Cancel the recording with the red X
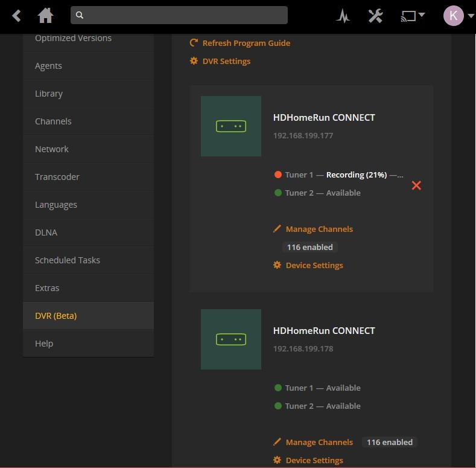 416,185
